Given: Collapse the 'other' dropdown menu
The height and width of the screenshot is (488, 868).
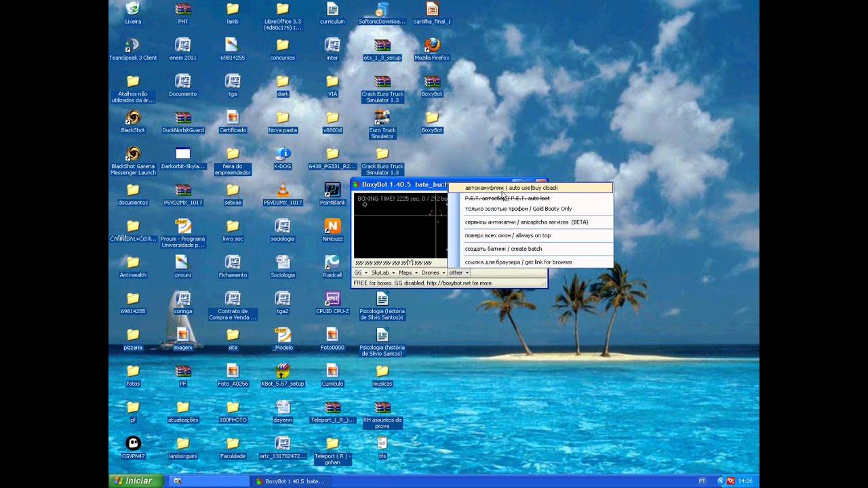Looking at the screenshot, I should 458,272.
